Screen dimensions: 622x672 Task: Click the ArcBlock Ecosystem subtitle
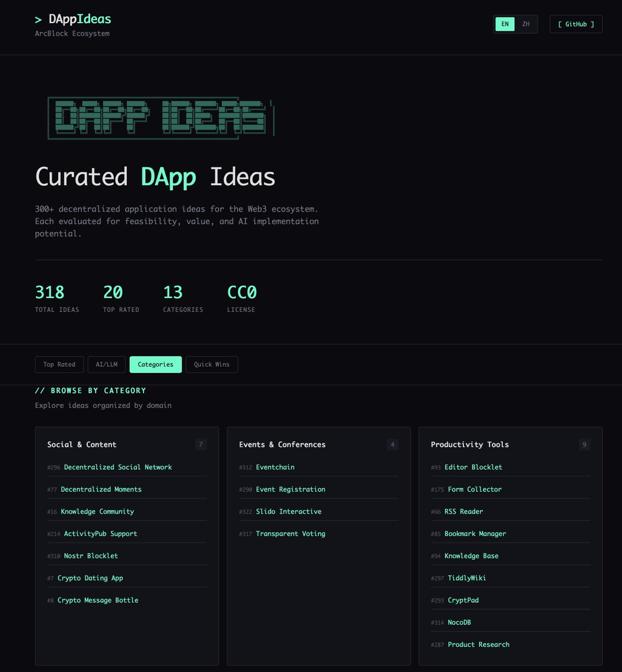[72, 34]
